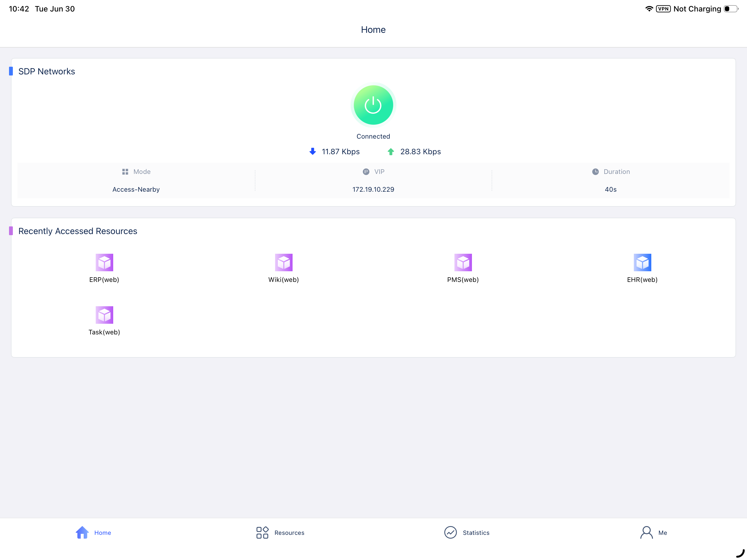
Task: Click the green upload arrow icon
Action: coord(391,152)
